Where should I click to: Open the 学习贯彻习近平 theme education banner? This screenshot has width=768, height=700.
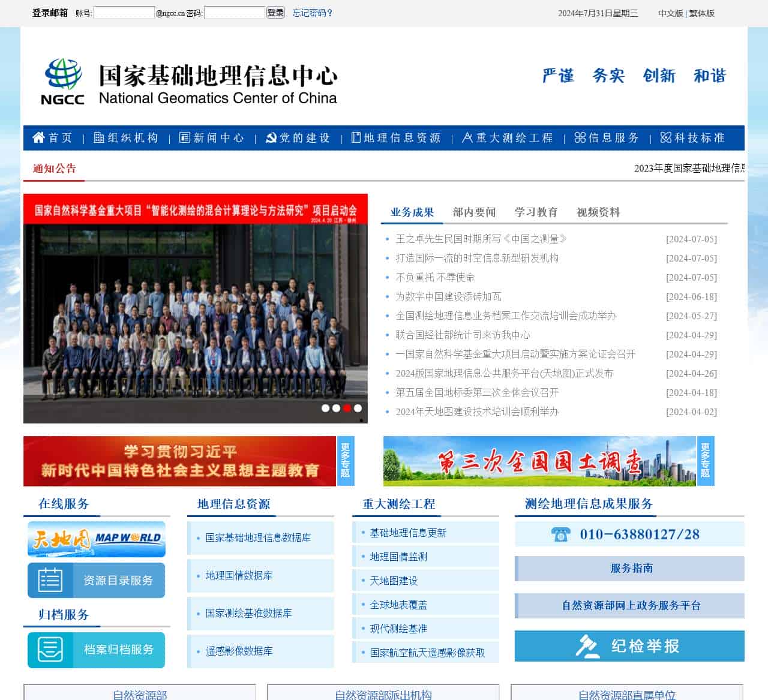click(x=179, y=461)
